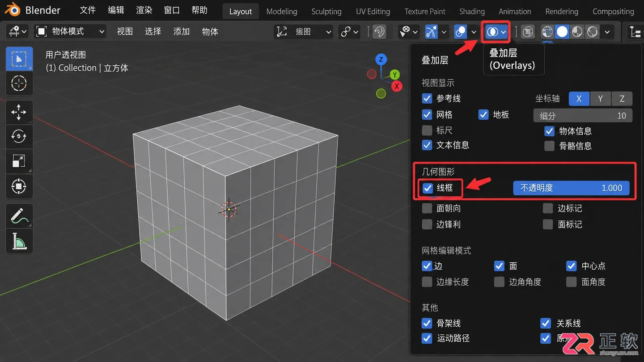Open the editor type dropdown
This screenshot has height=362, width=644.
tap(17, 31)
